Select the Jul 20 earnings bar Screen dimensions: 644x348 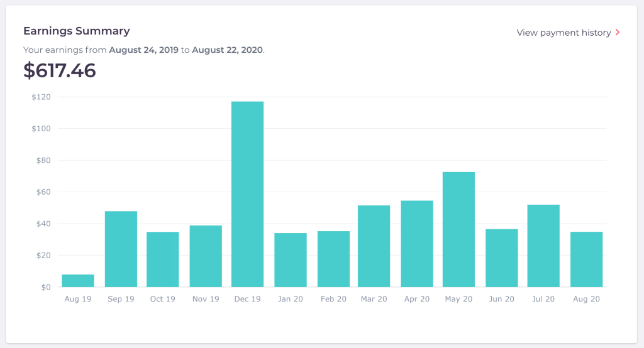click(x=543, y=246)
